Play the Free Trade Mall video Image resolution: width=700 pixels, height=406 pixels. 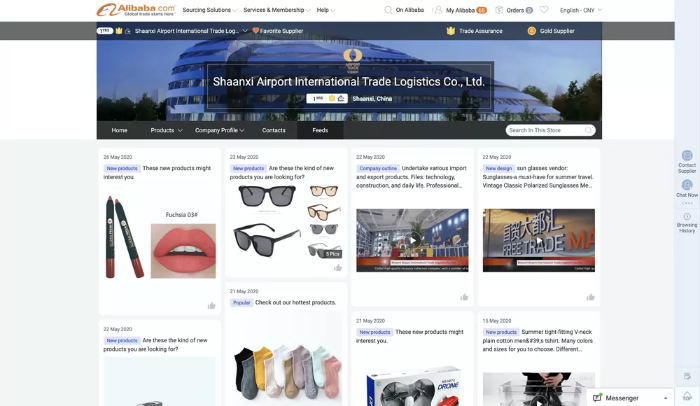(x=539, y=240)
